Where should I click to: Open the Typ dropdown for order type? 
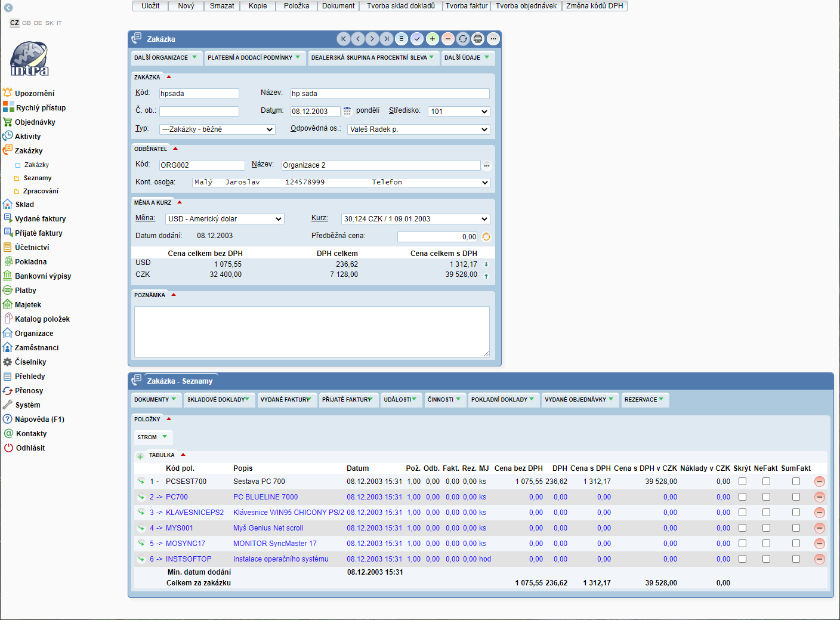coord(217,129)
